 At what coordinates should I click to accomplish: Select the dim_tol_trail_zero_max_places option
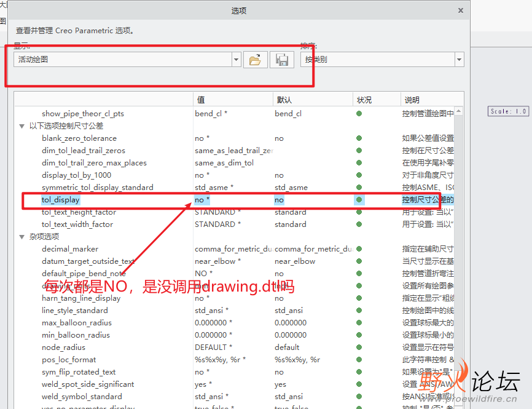pyautogui.click(x=94, y=163)
